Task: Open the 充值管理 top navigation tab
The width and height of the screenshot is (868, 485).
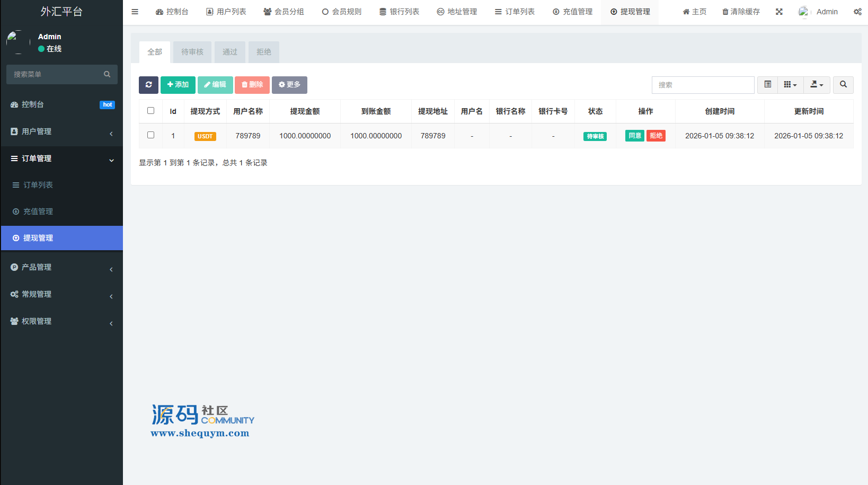Action: click(x=572, y=12)
